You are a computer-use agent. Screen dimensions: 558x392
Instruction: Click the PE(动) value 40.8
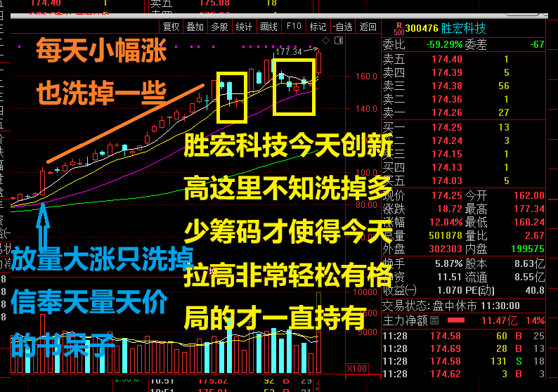[535, 291]
